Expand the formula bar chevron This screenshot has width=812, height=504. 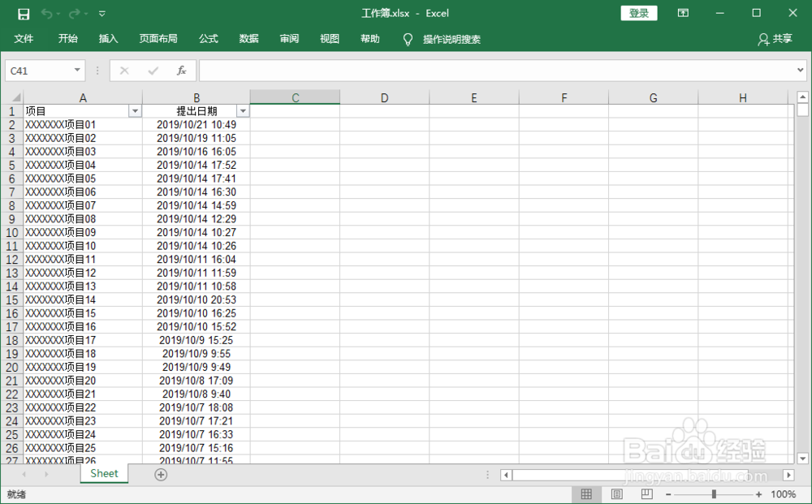pos(800,70)
